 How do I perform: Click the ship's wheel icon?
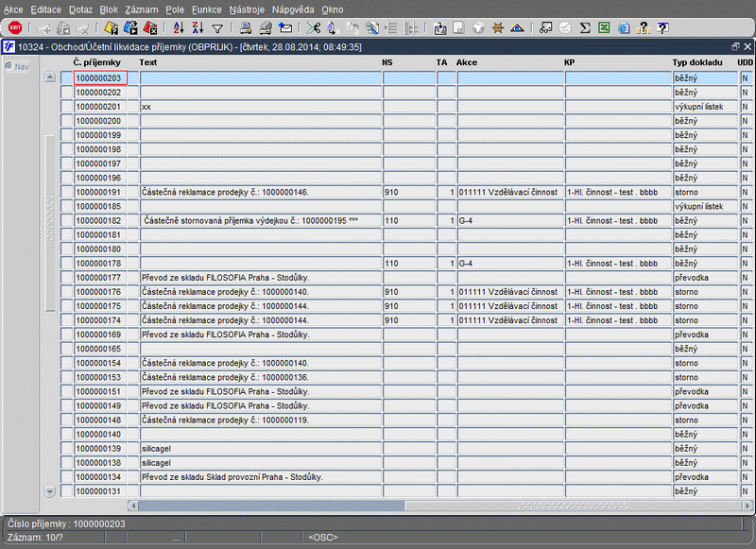click(498, 28)
